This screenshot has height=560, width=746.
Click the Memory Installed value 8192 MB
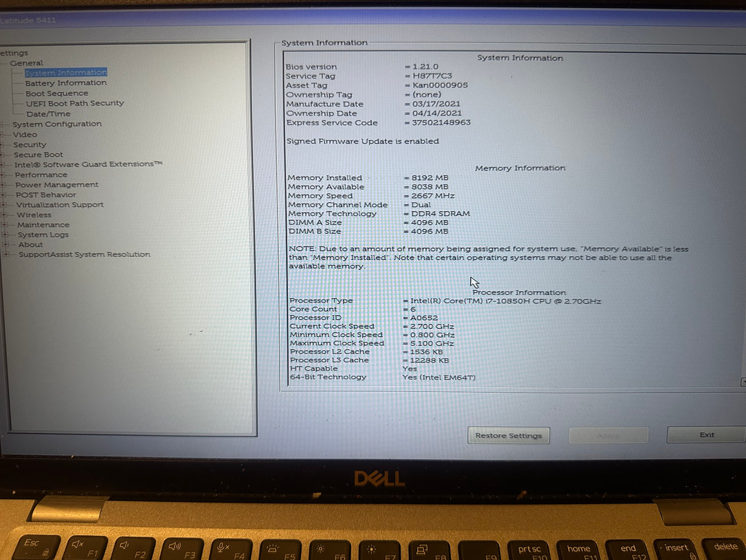pyautogui.click(x=430, y=178)
